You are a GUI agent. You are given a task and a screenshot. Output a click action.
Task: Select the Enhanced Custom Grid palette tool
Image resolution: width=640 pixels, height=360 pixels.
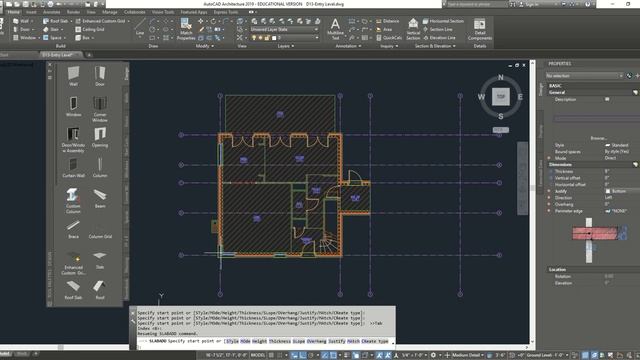pyautogui.click(x=73, y=263)
